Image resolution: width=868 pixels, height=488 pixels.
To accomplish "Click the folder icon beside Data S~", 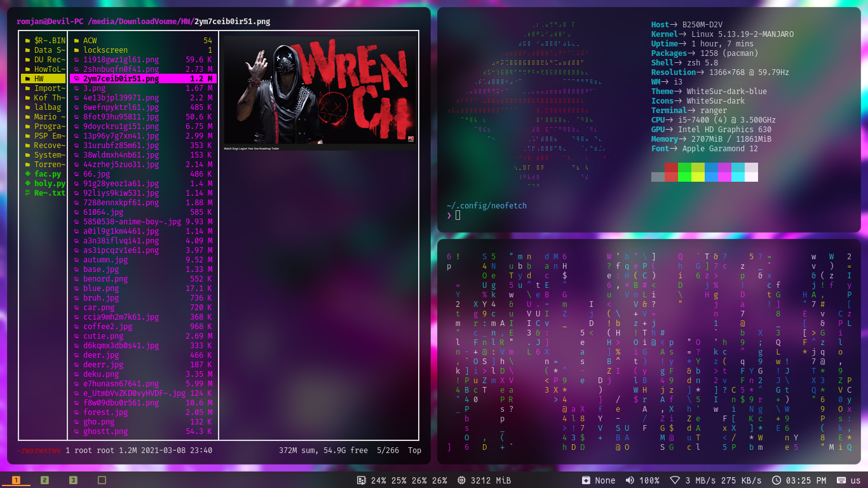I will [27, 50].
